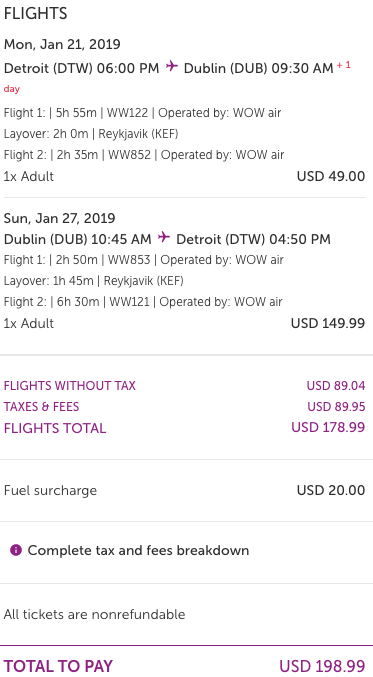Click the airplane icon on outbound flight
The image size is (373, 677).
172,67
